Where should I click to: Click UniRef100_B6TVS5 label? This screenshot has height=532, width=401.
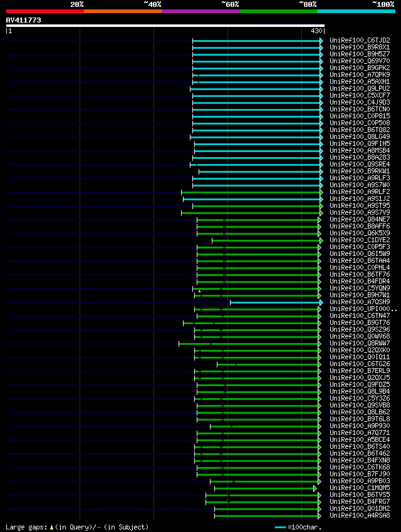[360, 494]
